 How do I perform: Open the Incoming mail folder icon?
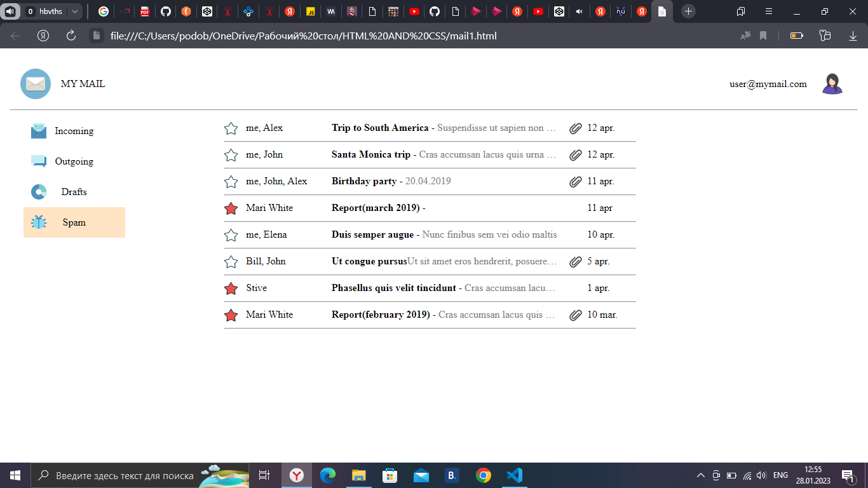(x=40, y=131)
